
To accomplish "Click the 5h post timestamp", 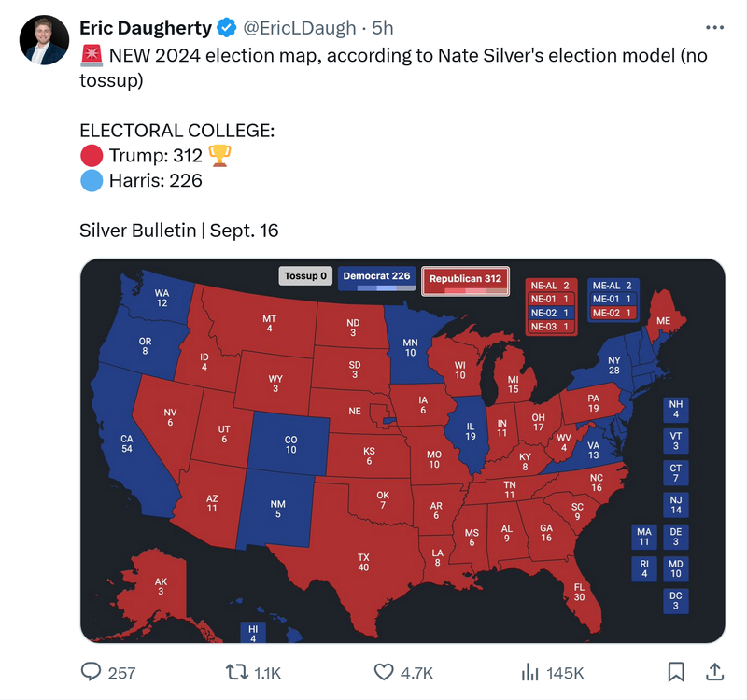I will point(384,28).
